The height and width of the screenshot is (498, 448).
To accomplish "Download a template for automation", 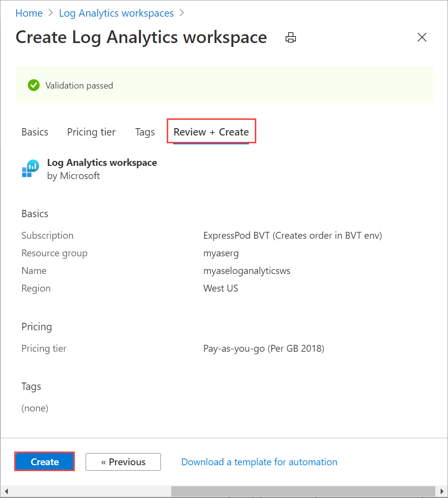I will tap(259, 461).
